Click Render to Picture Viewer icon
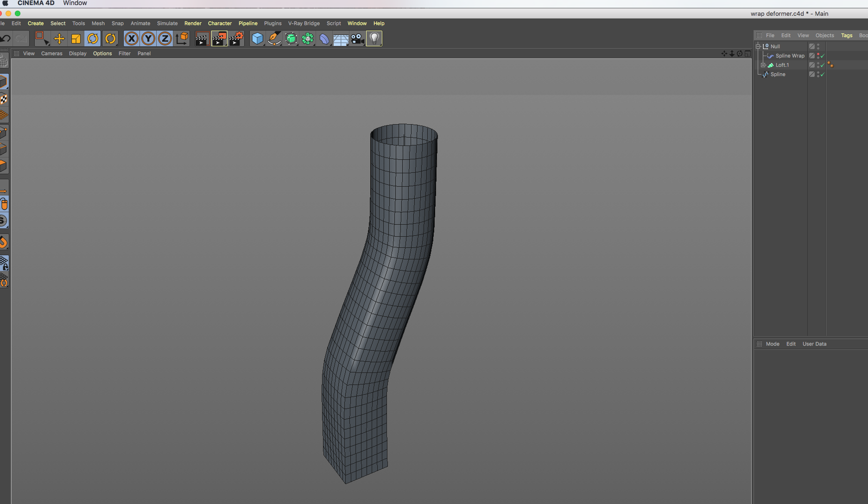 pos(219,38)
